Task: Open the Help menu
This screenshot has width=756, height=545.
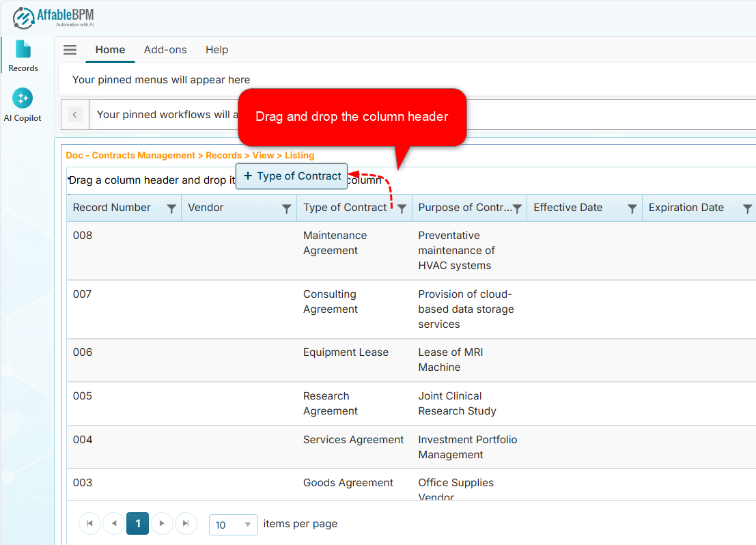Action: (216, 49)
